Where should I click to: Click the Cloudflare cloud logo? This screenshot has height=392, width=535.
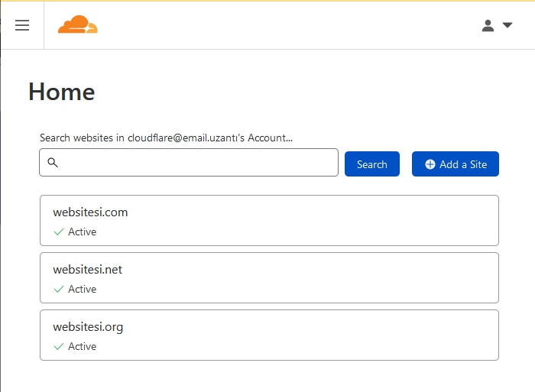pyautogui.click(x=78, y=24)
